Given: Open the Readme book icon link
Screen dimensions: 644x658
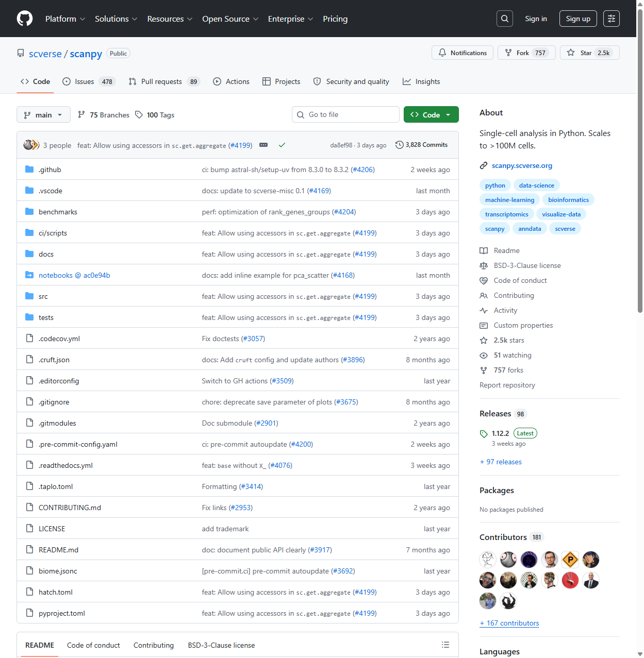Looking at the screenshot, I should pyautogui.click(x=500, y=250).
